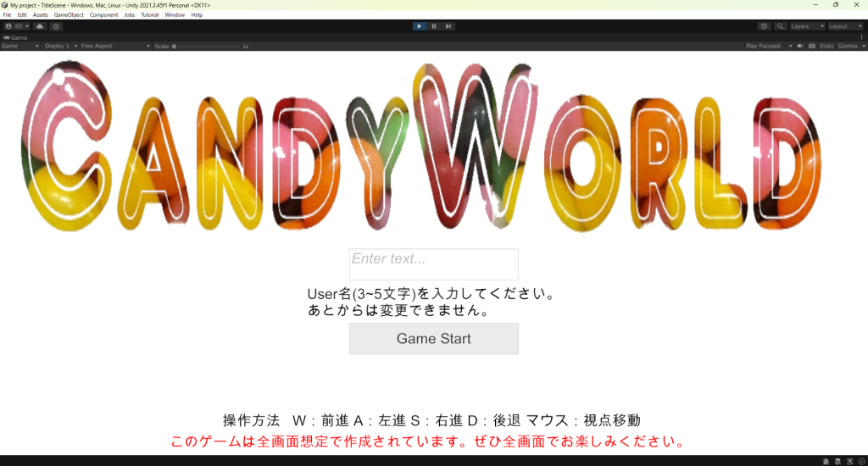
Task: Click the global search magnifier icon
Action: (781, 26)
